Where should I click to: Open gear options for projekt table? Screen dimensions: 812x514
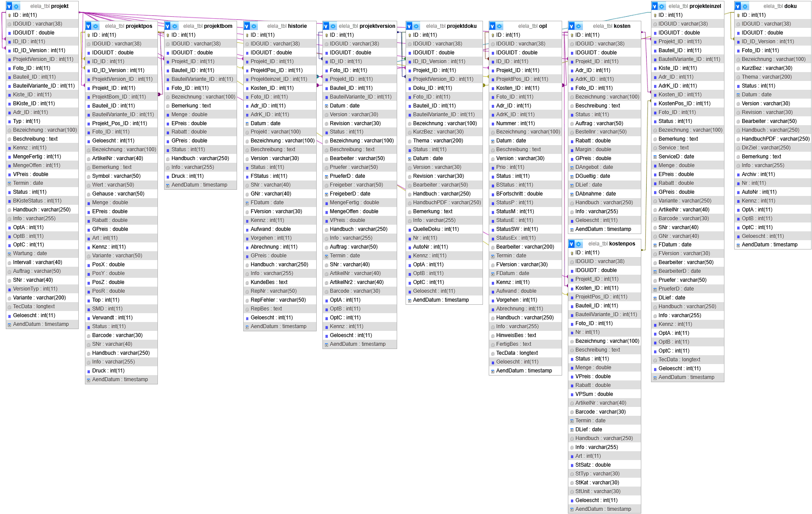tap(17, 6)
